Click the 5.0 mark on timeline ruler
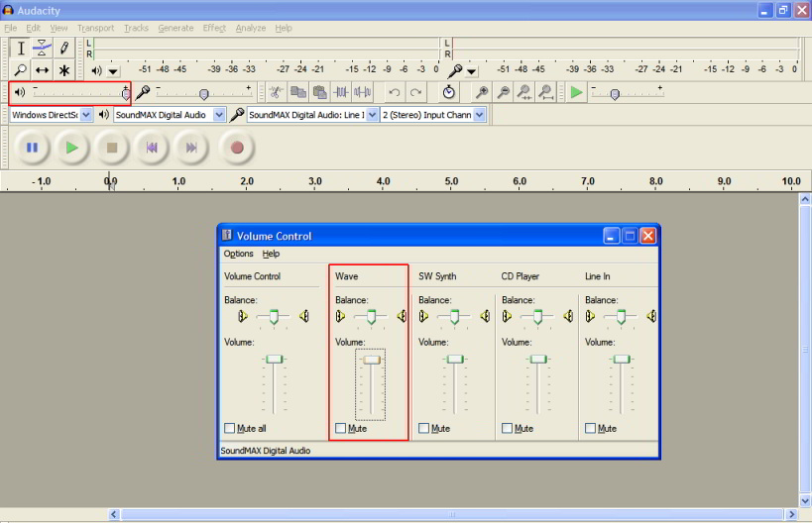The image size is (812, 523). point(451,181)
